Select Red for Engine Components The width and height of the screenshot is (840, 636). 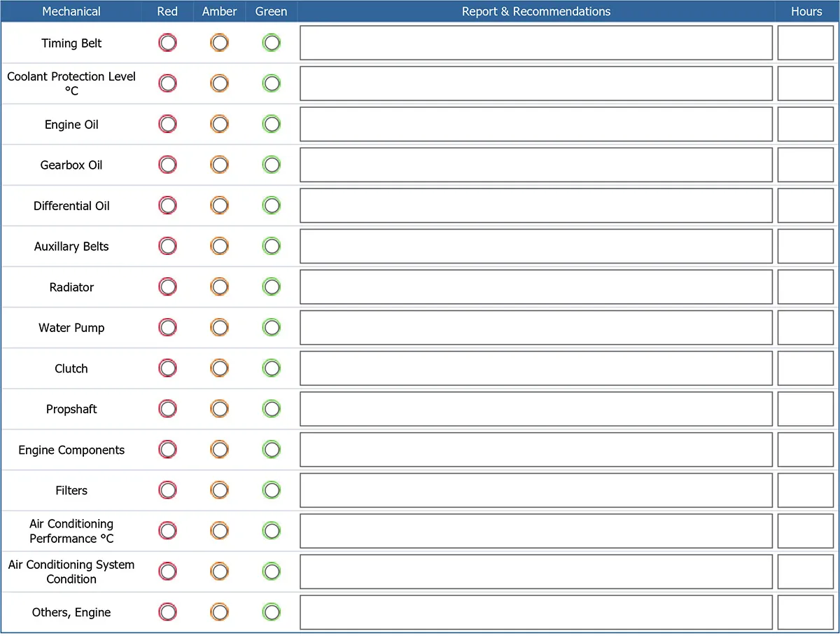click(x=168, y=450)
